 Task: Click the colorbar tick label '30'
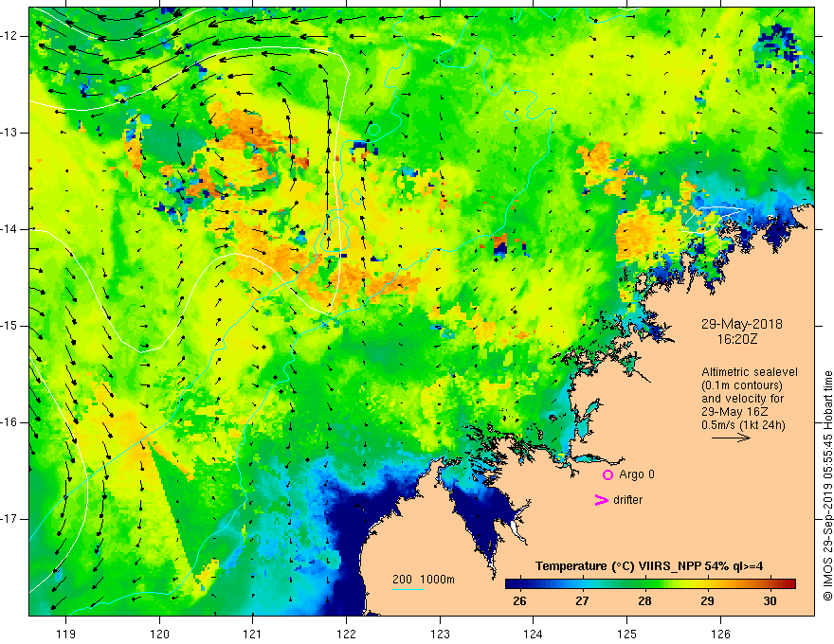[x=770, y=601]
